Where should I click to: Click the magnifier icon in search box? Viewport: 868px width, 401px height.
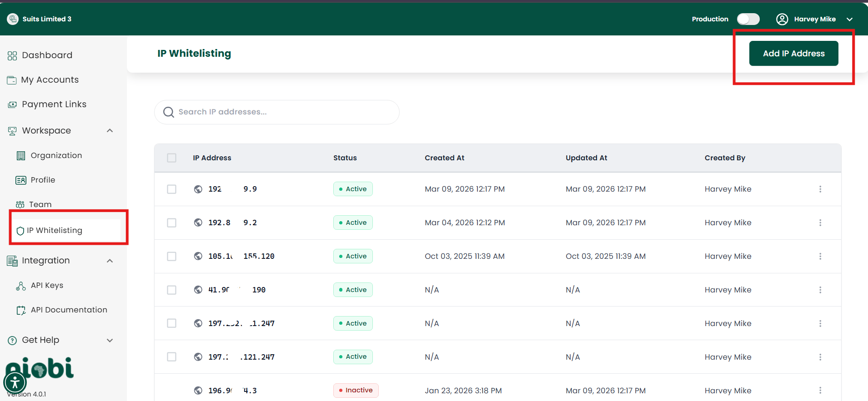(169, 112)
